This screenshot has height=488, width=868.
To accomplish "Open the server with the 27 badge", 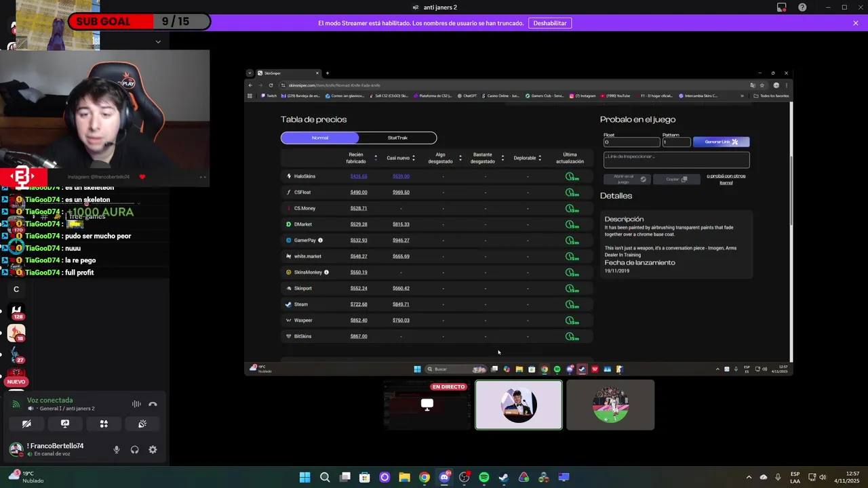I will [x=16, y=355].
